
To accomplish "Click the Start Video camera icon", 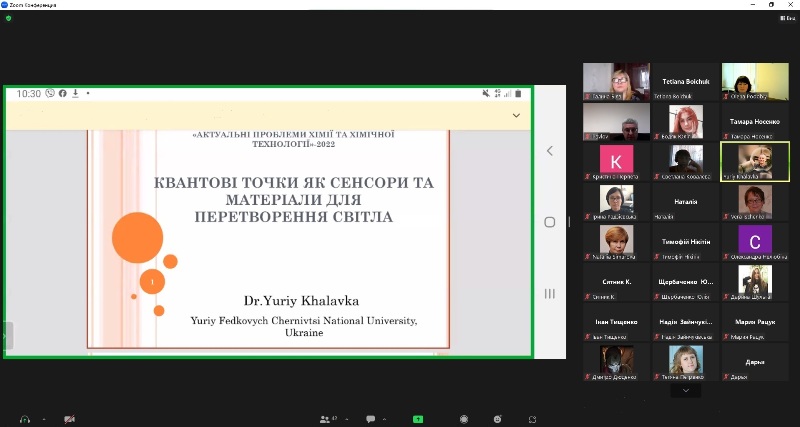I will (69, 419).
